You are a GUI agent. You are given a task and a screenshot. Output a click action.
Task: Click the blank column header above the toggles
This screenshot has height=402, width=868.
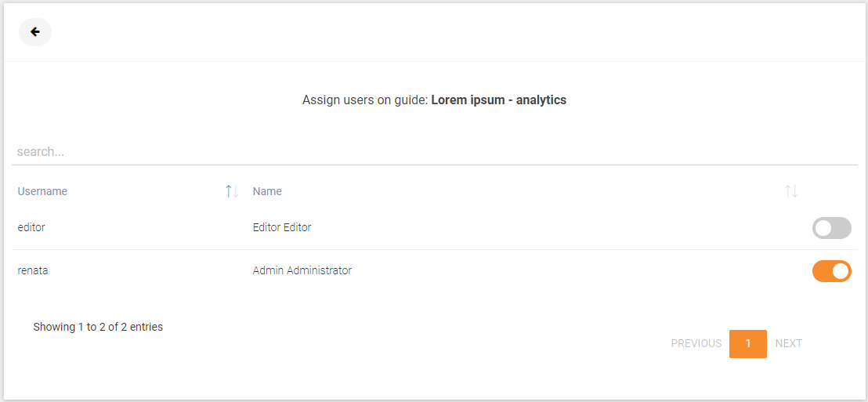[831, 191]
